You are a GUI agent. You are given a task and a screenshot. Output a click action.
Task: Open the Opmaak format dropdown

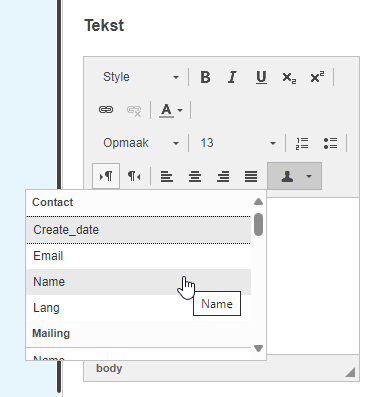pyautogui.click(x=141, y=143)
